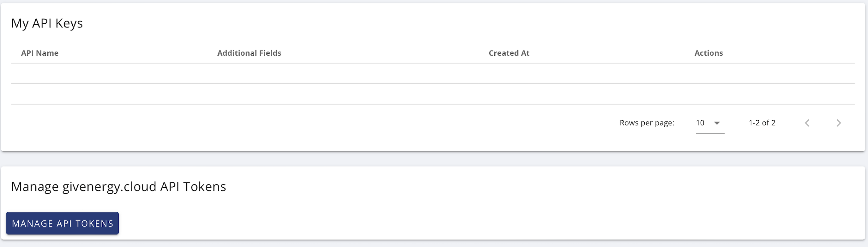Open rows per page dropdown arrow
Screen dimensions: 868x247
click(x=717, y=123)
